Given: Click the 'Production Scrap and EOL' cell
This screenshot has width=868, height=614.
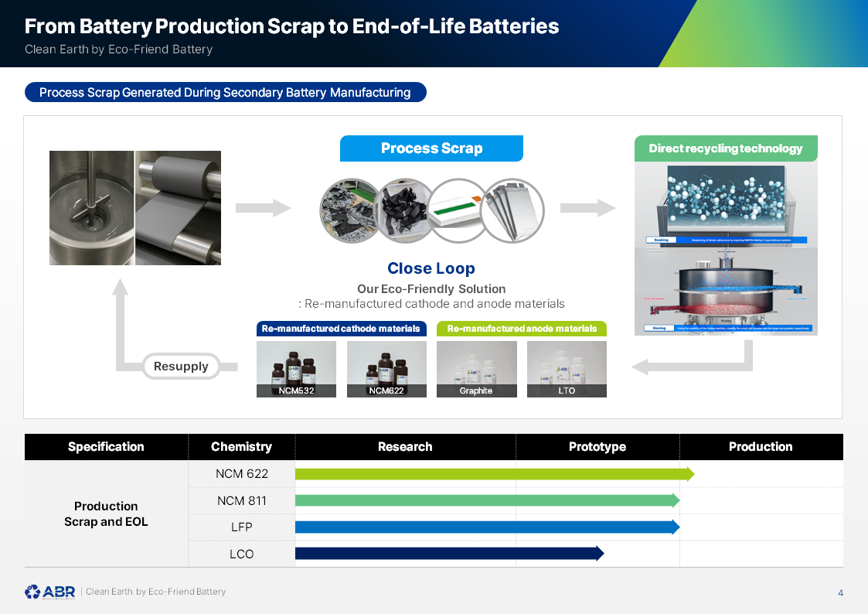Looking at the screenshot, I should click(x=106, y=513).
